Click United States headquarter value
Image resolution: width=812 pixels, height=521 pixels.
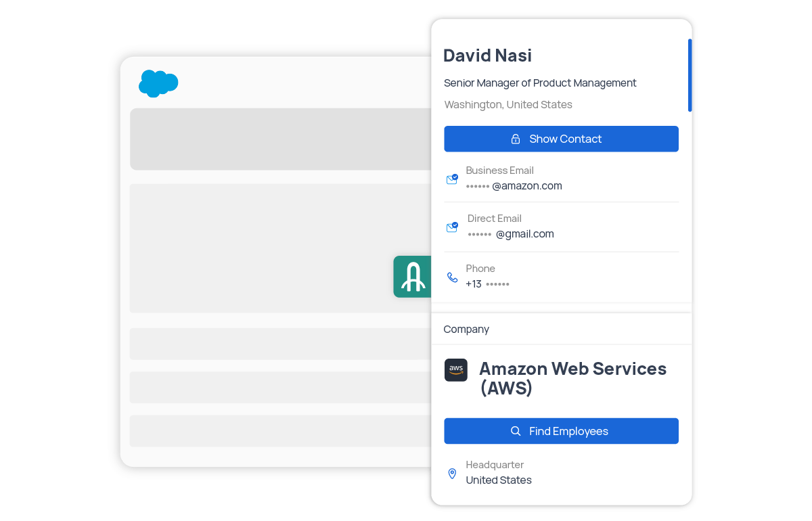[x=499, y=480]
